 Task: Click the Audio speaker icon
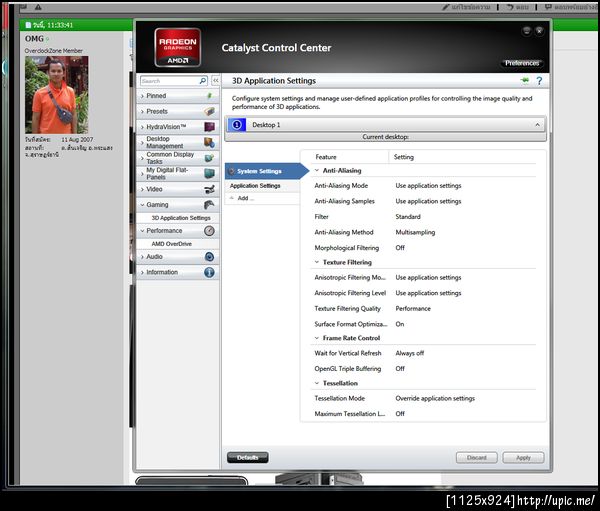click(209, 256)
